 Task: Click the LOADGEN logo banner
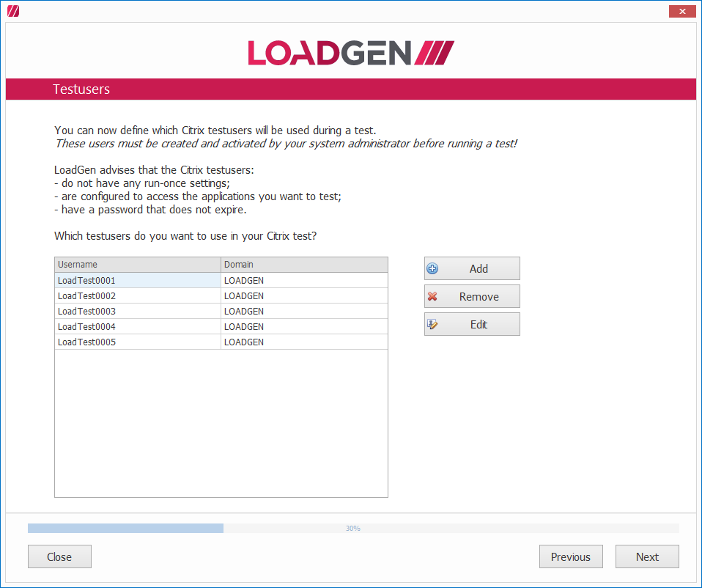[x=351, y=53]
